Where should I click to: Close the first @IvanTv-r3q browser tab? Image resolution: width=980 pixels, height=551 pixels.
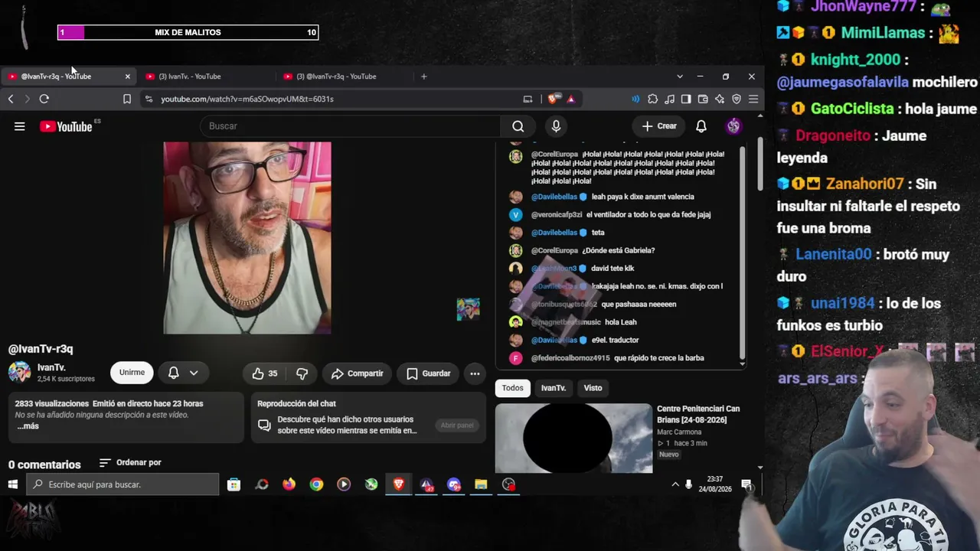coord(127,77)
